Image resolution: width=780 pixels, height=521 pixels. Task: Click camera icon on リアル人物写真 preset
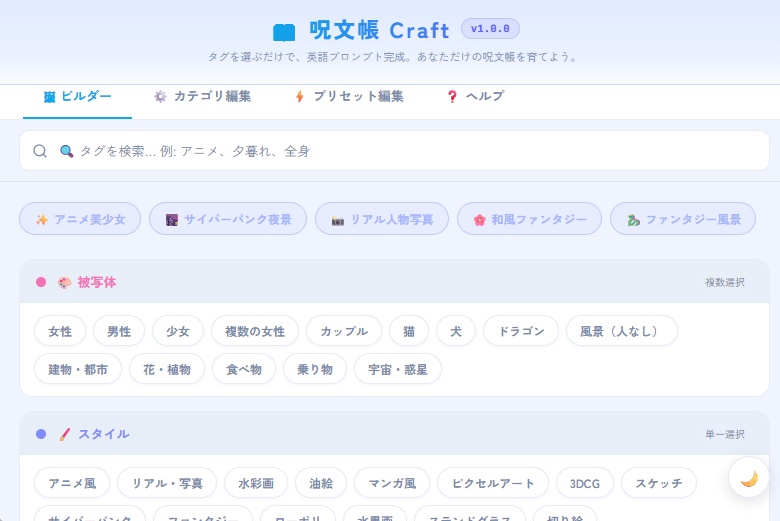338,220
